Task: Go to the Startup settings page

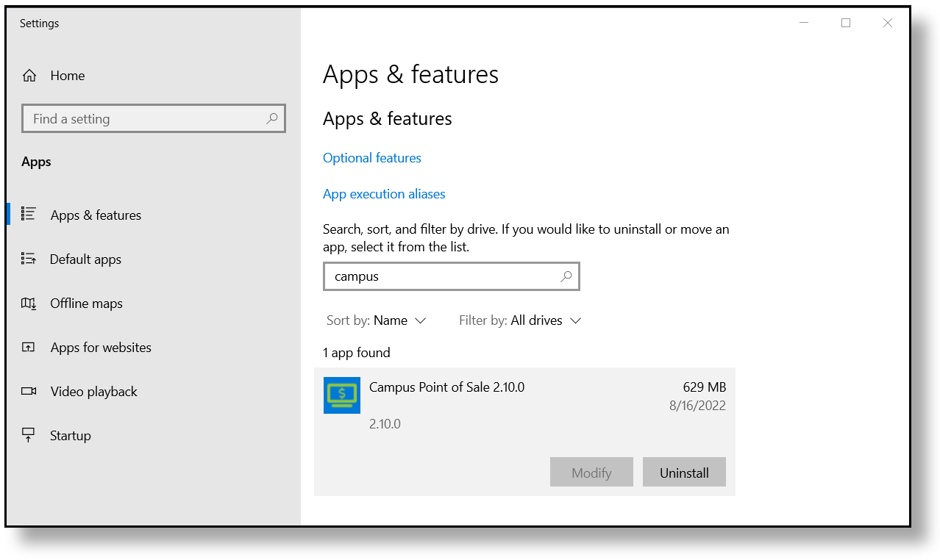Action: [70, 436]
